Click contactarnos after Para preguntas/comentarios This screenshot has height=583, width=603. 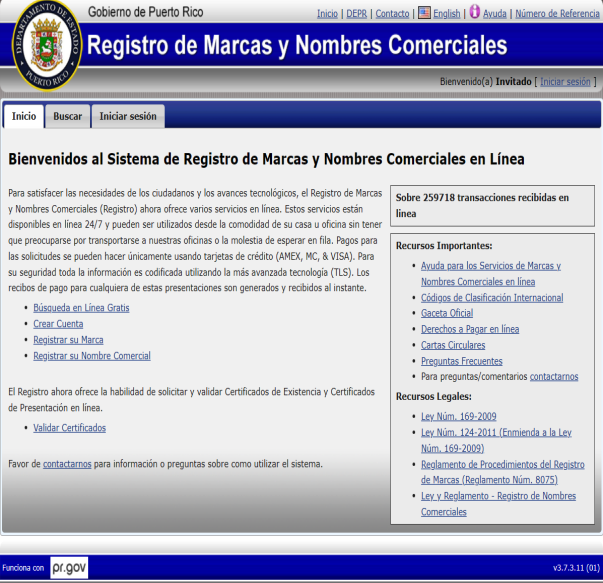point(554,376)
